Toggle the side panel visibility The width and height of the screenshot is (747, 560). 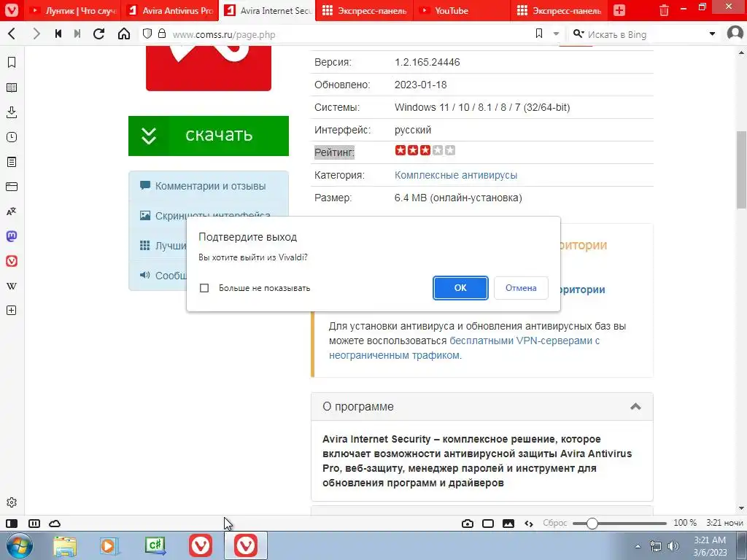tap(12, 524)
